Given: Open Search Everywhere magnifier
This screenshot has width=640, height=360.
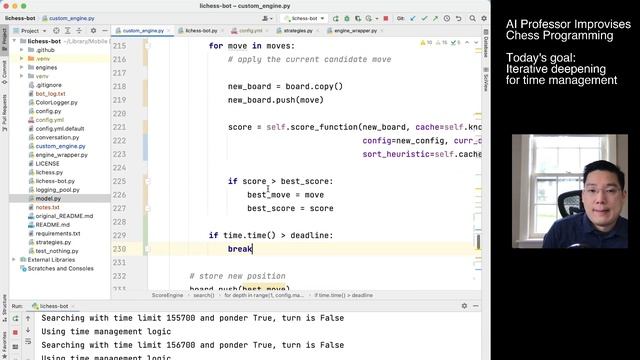Looking at the screenshot, I should (472, 18).
